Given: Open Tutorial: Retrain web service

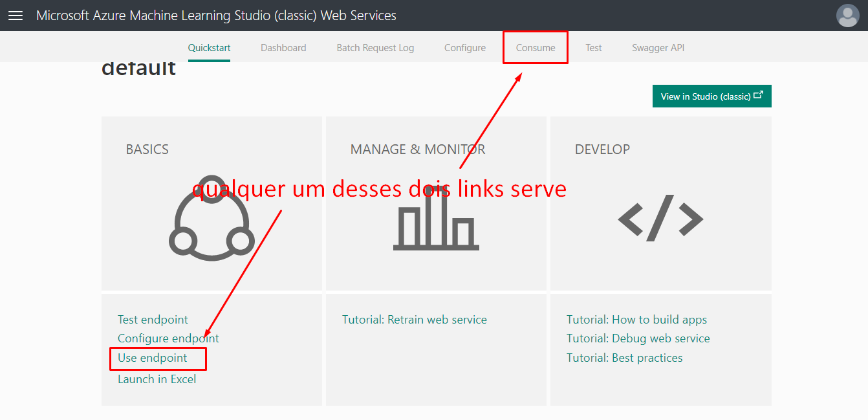Looking at the screenshot, I should [415, 320].
